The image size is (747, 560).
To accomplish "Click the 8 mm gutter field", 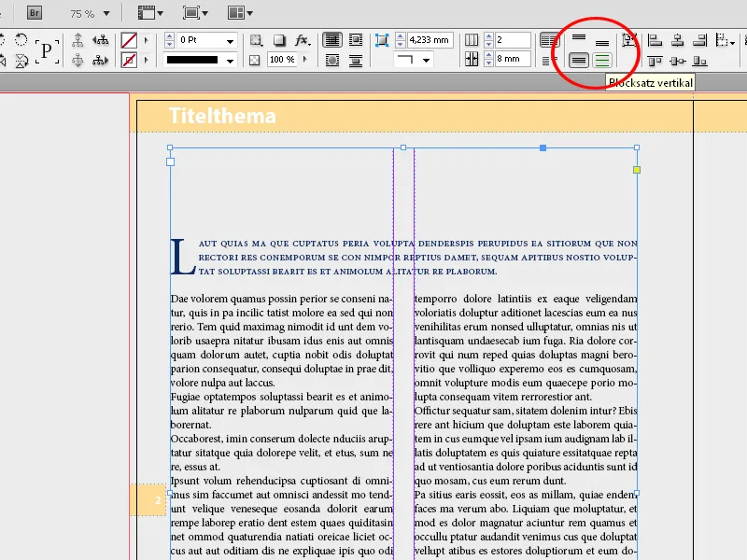I will (x=513, y=59).
